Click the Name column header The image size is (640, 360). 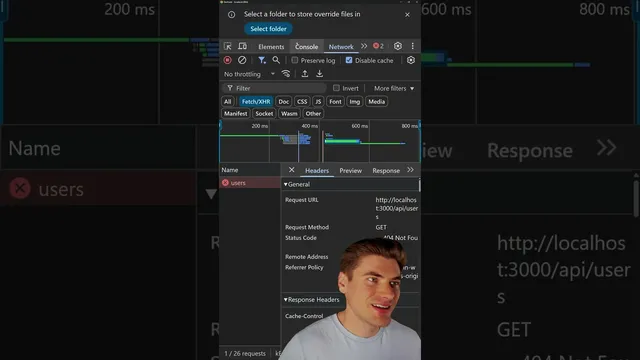(250, 170)
